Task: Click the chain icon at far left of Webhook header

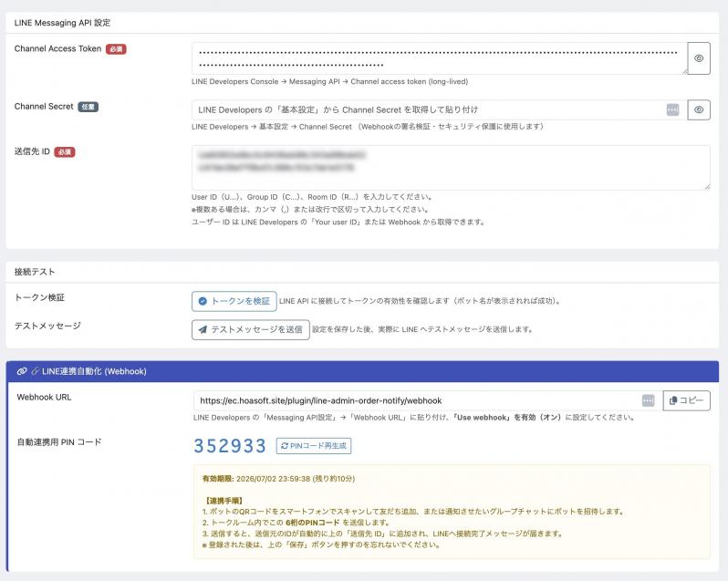Action: [x=22, y=371]
